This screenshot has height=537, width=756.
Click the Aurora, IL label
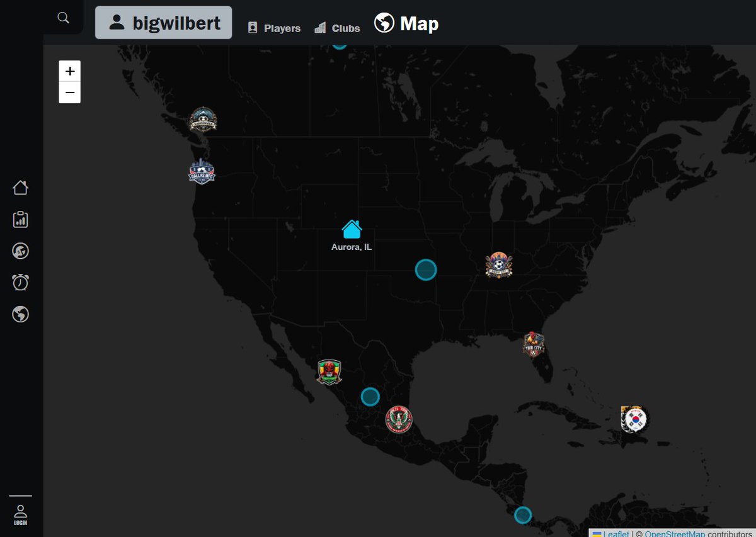pyautogui.click(x=352, y=247)
